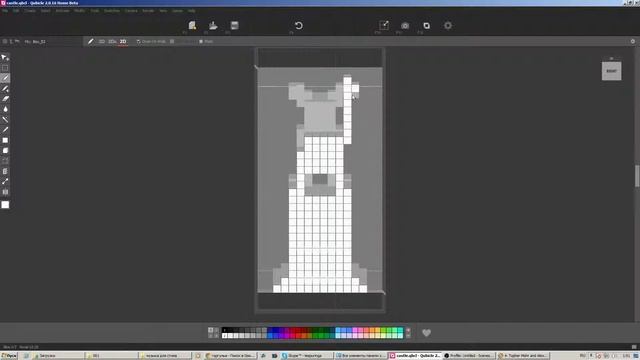Open the current white color swatch in the toolbar
640x360 pixels.
tap(5, 204)
